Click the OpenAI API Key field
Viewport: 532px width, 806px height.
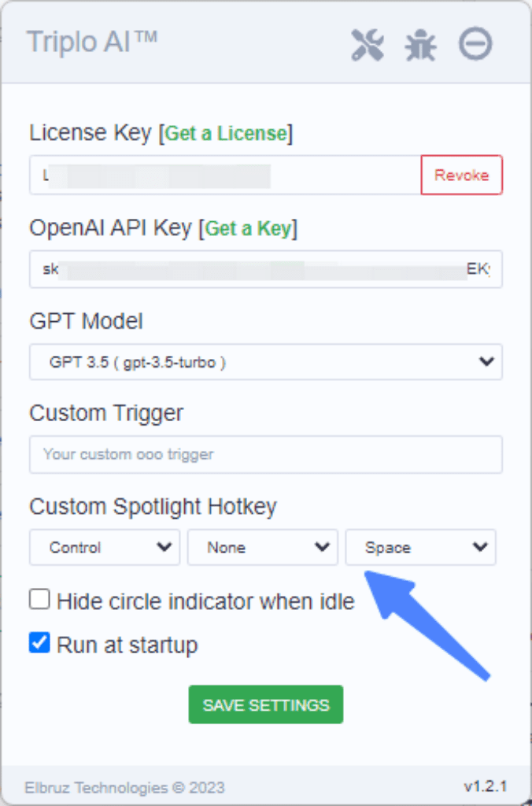pos(266,269)
